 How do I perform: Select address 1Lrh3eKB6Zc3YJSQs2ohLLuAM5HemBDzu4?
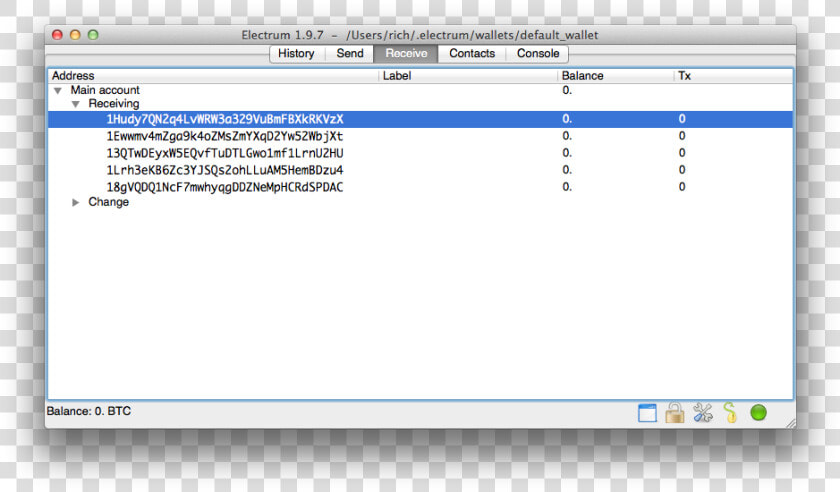pyautogui.click(x=225, y=170)
